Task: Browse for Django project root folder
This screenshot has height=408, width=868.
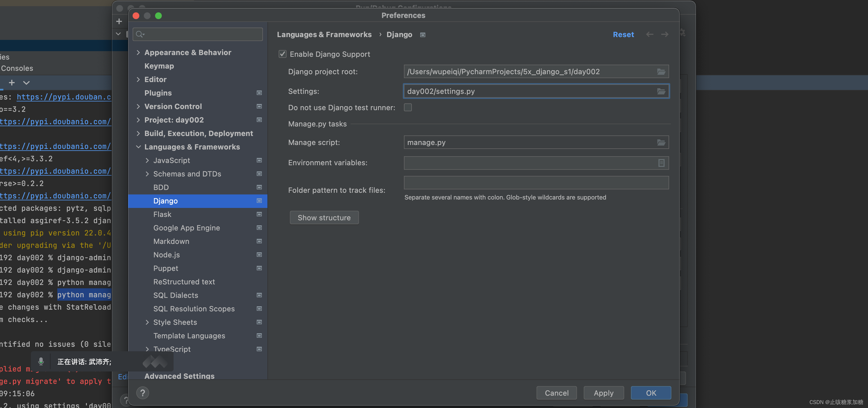Action: coord(661,71)
